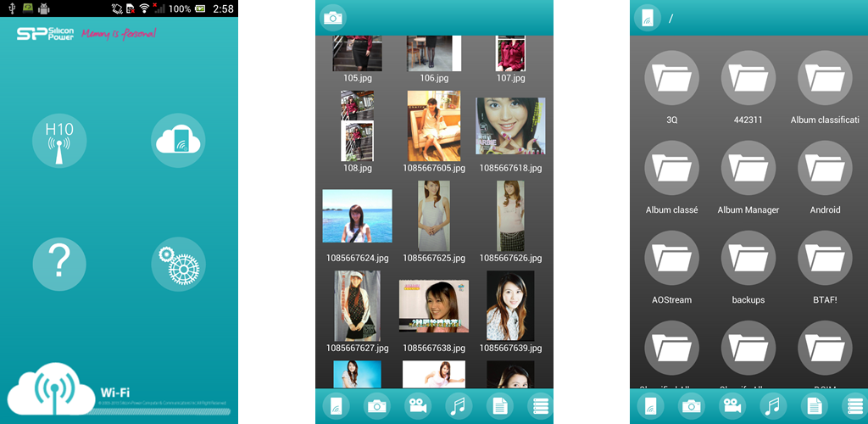This screenshot has width=868, height=424.
Task: Open thumbnail 105.jpg
Action: pyautogui.click(x=357, y=53)
